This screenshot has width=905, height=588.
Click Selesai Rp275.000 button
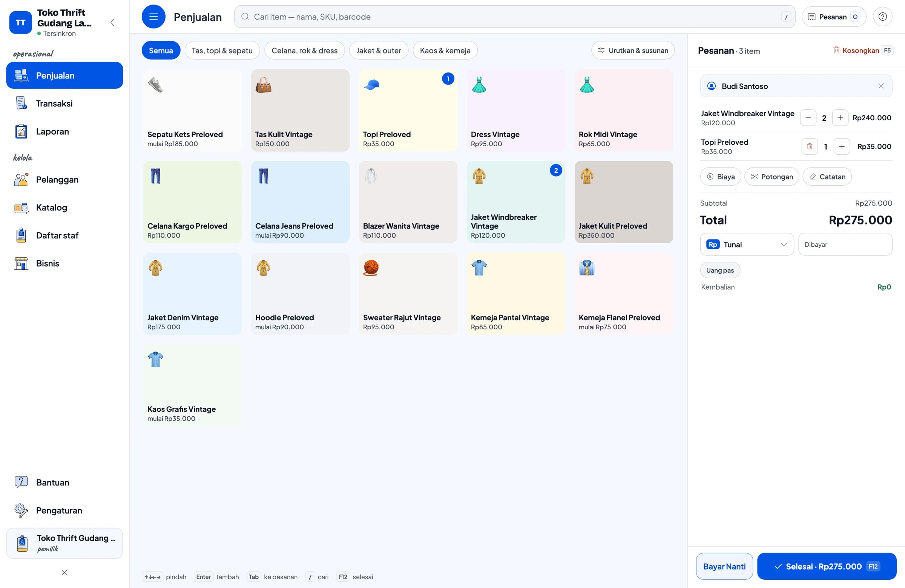tap(827, 567)
